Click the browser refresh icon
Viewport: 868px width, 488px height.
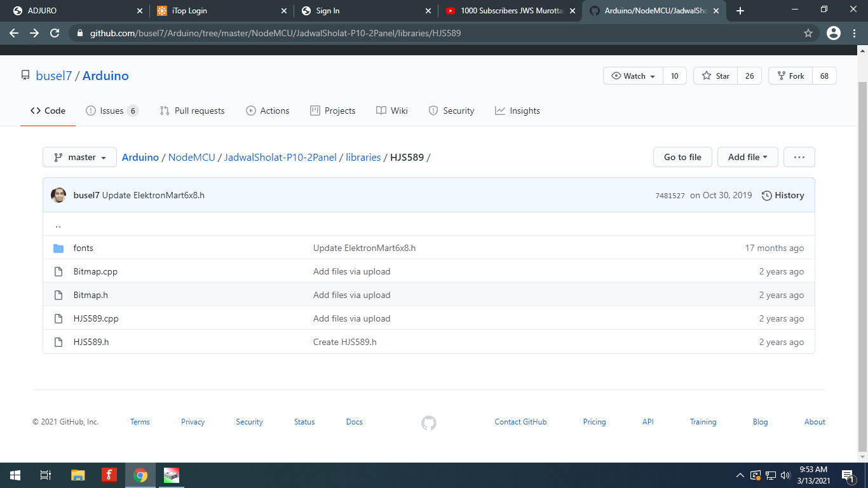(55, 33)
